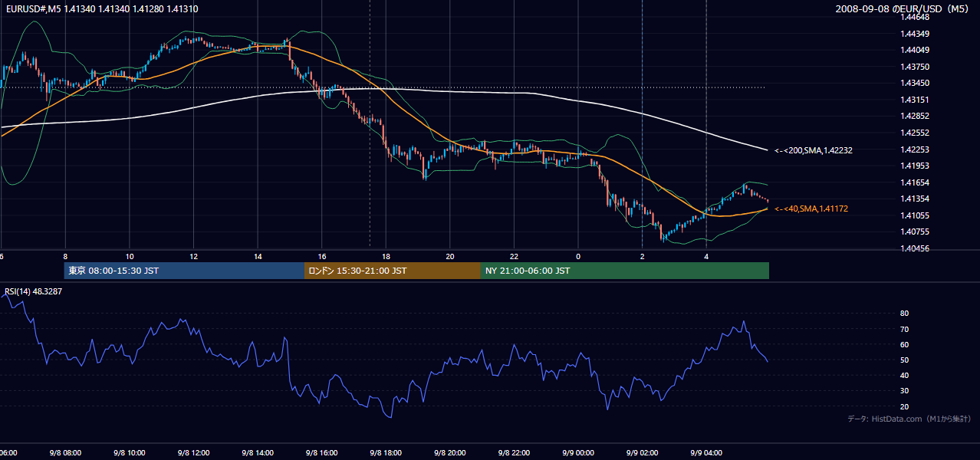Click price axis value 1.42552
The width and height of the screenshot is (980, 460).
tap(916, 133)
